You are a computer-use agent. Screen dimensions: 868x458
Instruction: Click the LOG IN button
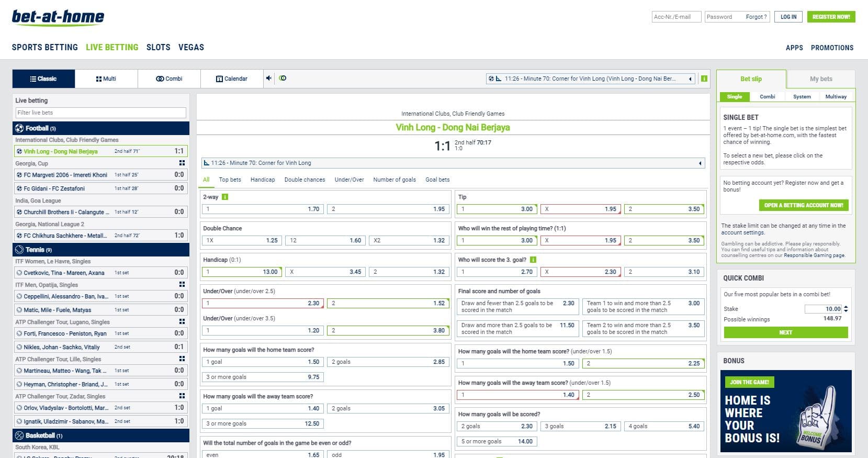(788, 17)
